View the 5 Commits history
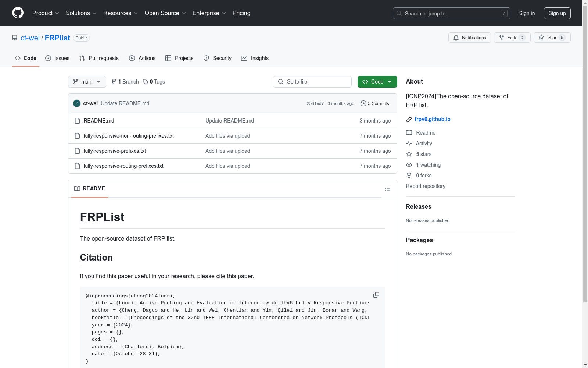This screenshot has width=588, height=368. pos(375,103)
